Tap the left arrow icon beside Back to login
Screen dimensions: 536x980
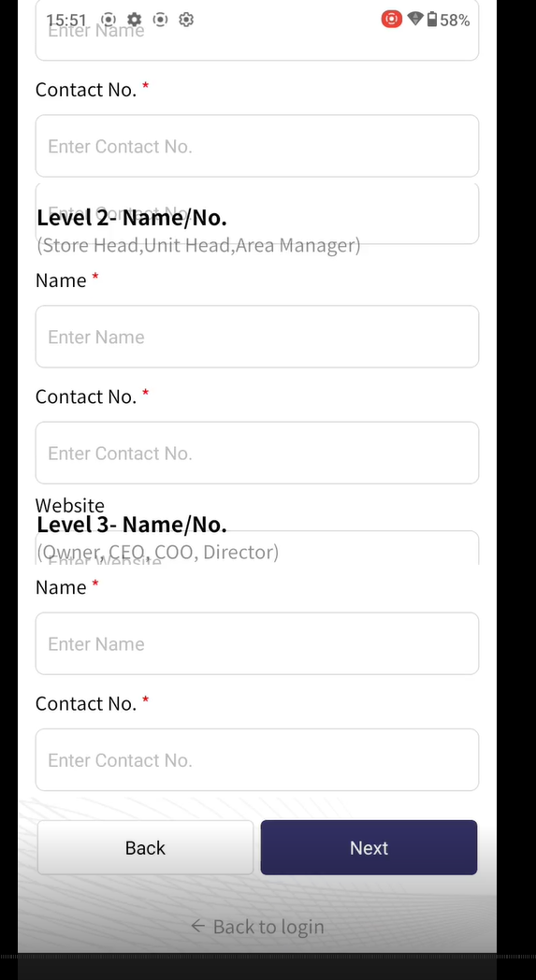197,926
